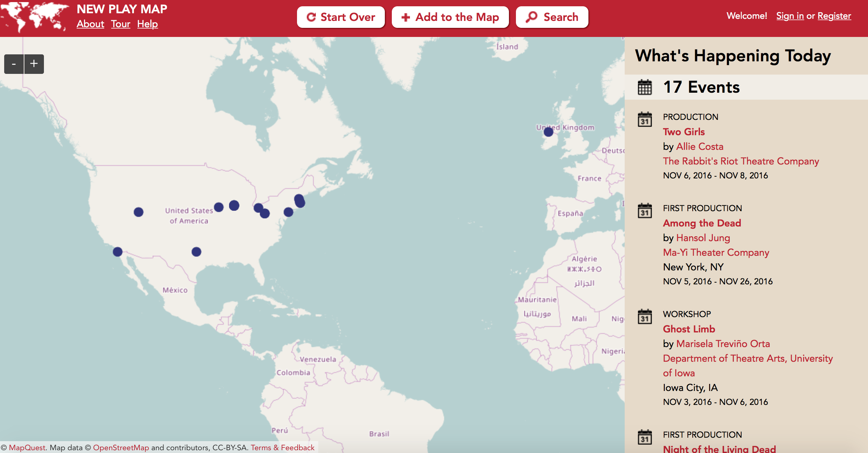Click the Register link

834,16
